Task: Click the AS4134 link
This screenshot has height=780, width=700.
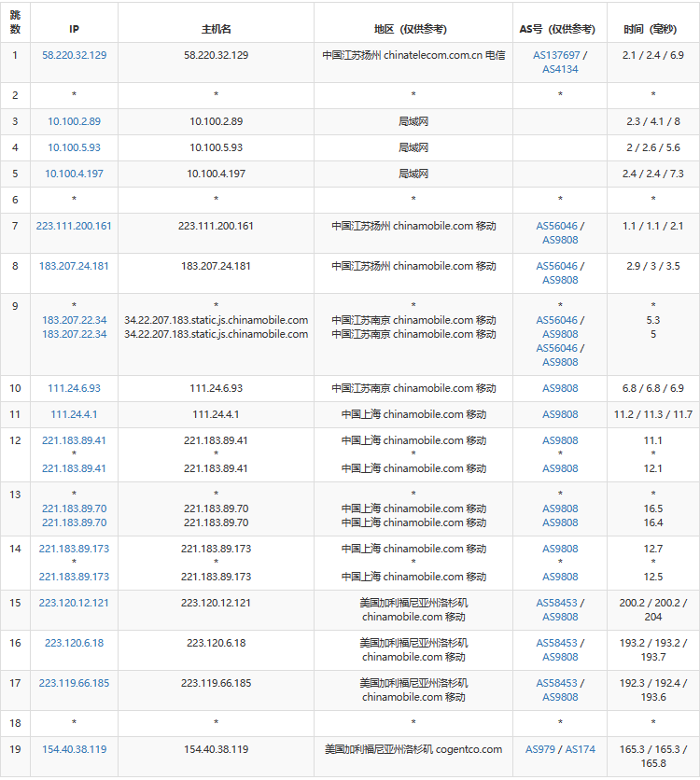Action: point(560,69)
